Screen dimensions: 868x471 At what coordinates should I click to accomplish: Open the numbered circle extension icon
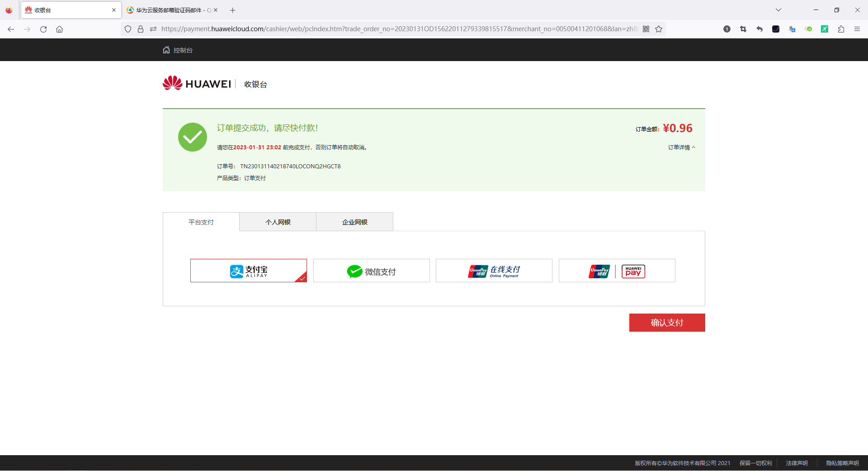[x=727, y=29]
